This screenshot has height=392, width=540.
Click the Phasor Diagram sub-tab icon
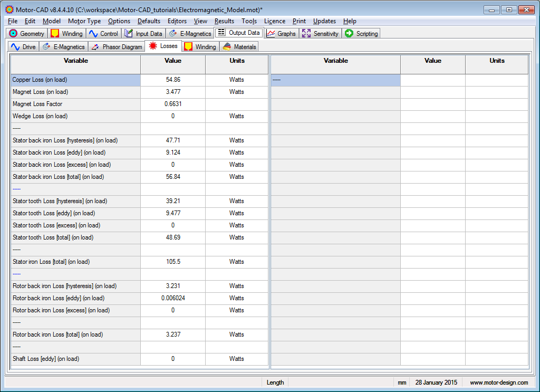[x=95, y=46]
